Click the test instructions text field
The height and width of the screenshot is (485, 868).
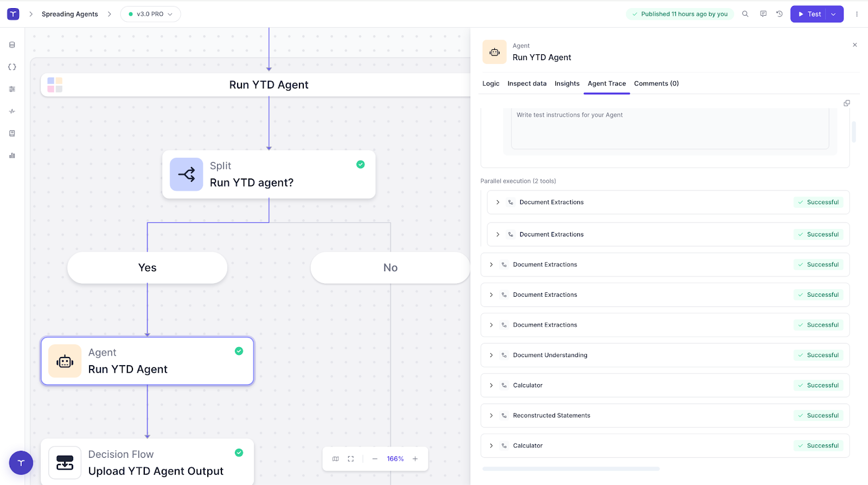669,128
